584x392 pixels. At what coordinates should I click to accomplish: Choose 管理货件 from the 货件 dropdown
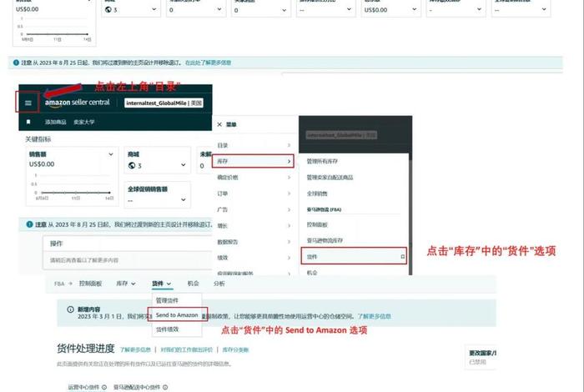coord(167,300)
